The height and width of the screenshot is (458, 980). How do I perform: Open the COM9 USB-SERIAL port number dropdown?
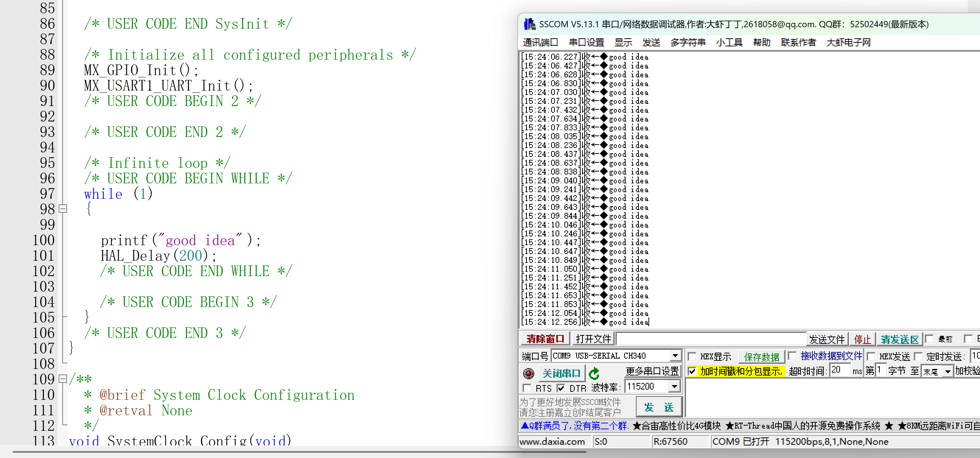pyautogui.click(x=675, y=356)
